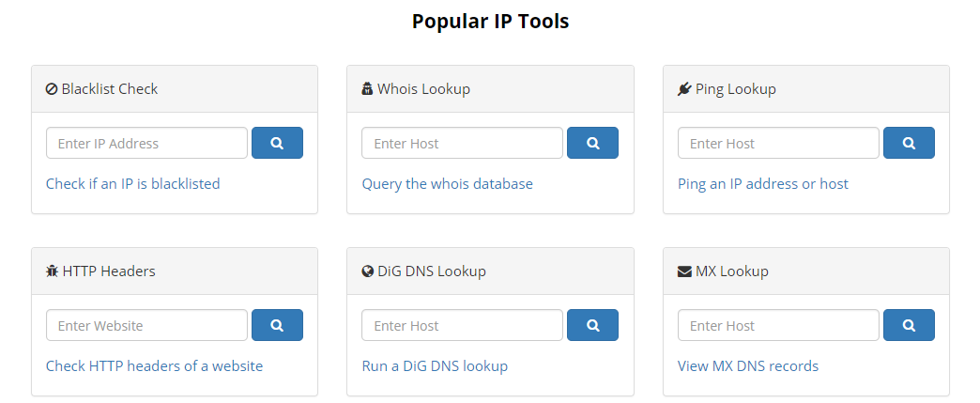This screenshot has height=403, width=980.
Task: Run MX Lookup search button
Action: pos(909,325)
